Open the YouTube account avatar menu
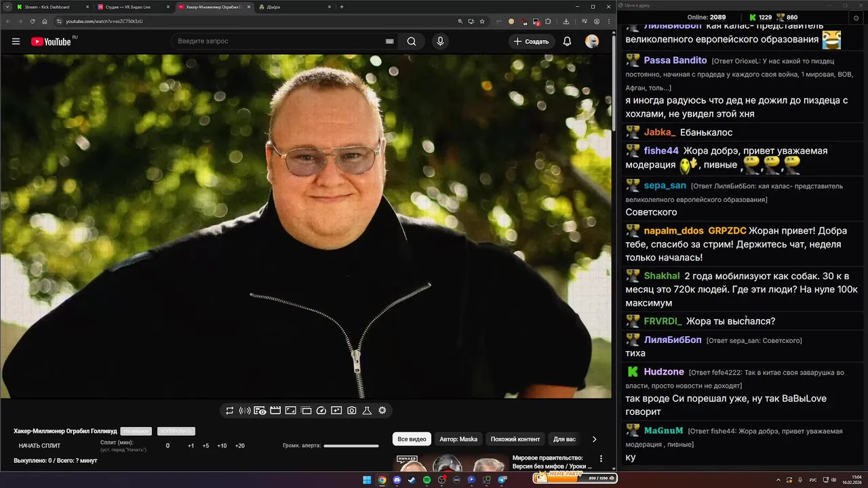This screenshot has width=868, height=488. [592, 41]
